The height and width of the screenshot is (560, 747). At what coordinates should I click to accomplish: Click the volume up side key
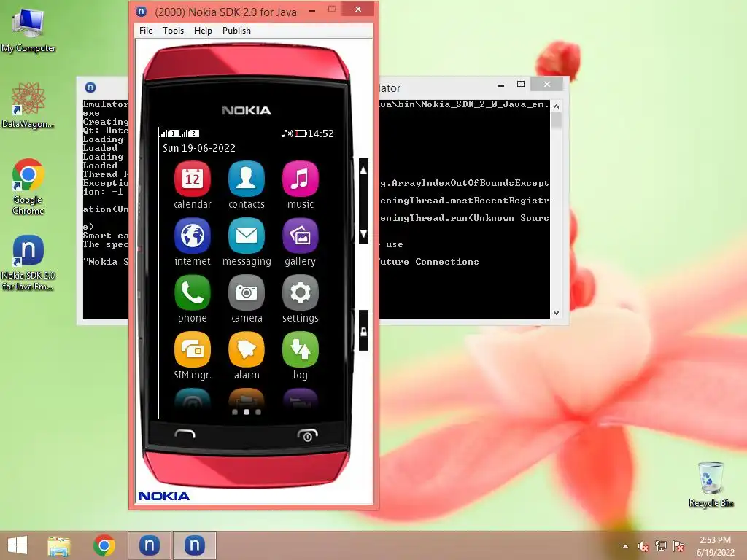[x=363, y=171]
